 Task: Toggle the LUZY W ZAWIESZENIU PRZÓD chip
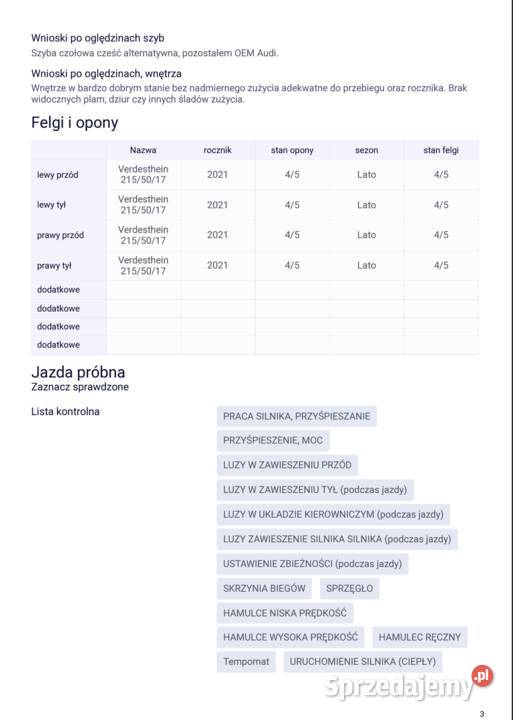point(287,465)
